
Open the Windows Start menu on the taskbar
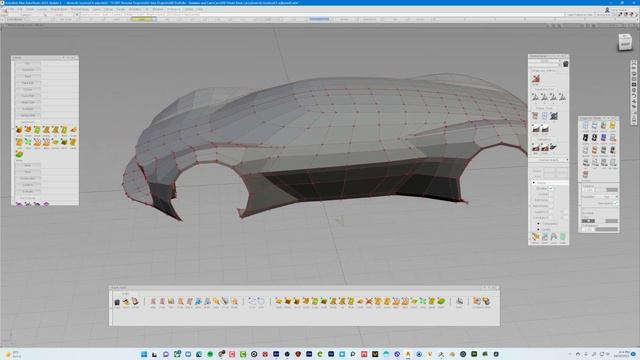click(x=144, y=354)
